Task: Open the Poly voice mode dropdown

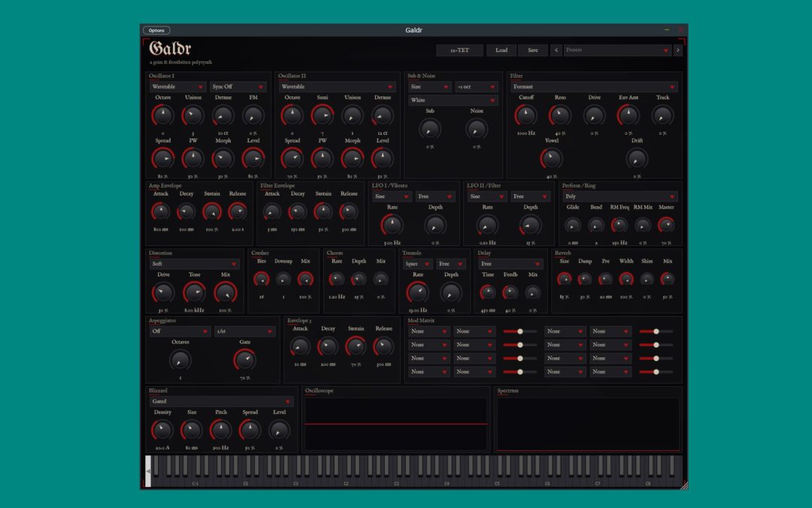Action: pyautogui.click(x=620, y=196)
